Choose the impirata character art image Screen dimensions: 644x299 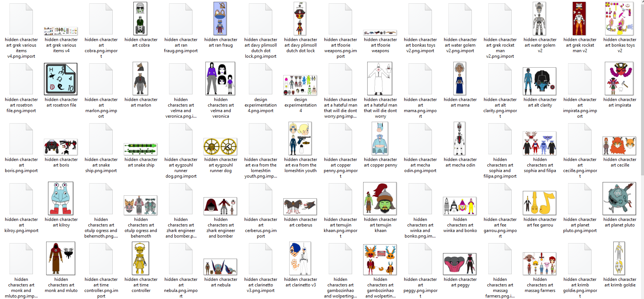619,78
